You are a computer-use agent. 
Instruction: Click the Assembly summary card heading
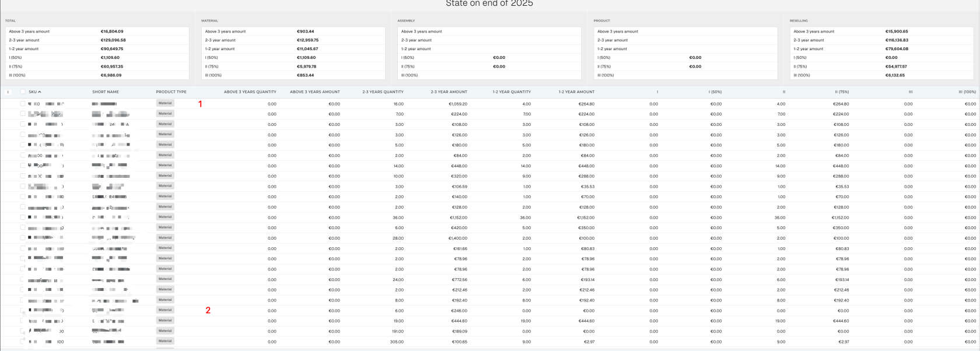pos(406,20)
